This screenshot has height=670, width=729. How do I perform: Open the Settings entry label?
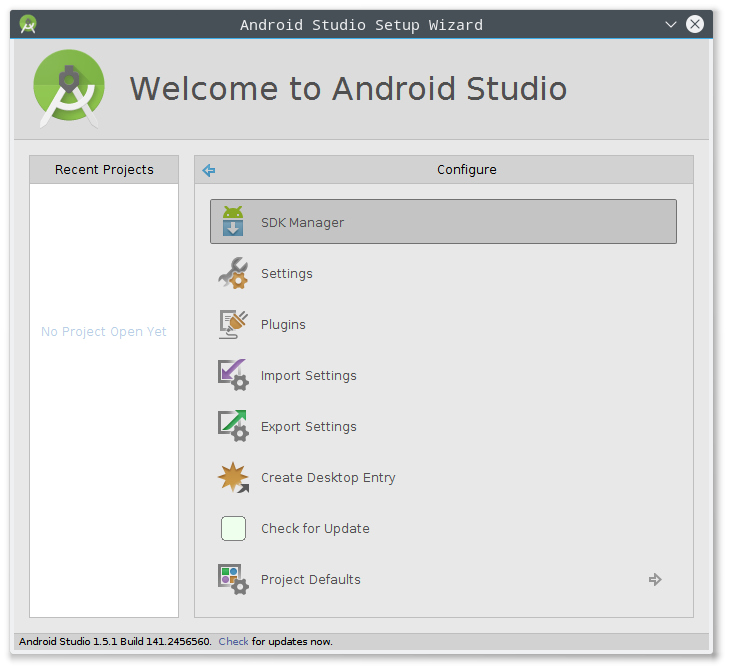[x=286, y=273]
